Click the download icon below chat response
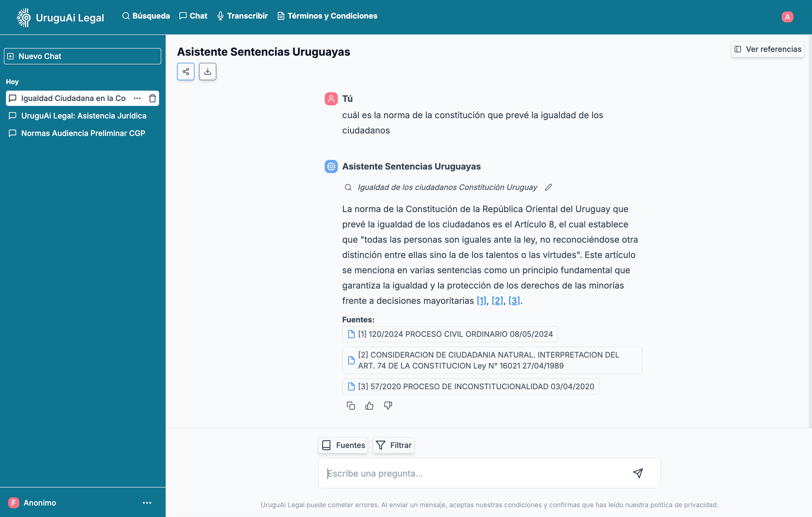812x517 pixels. 208,71
